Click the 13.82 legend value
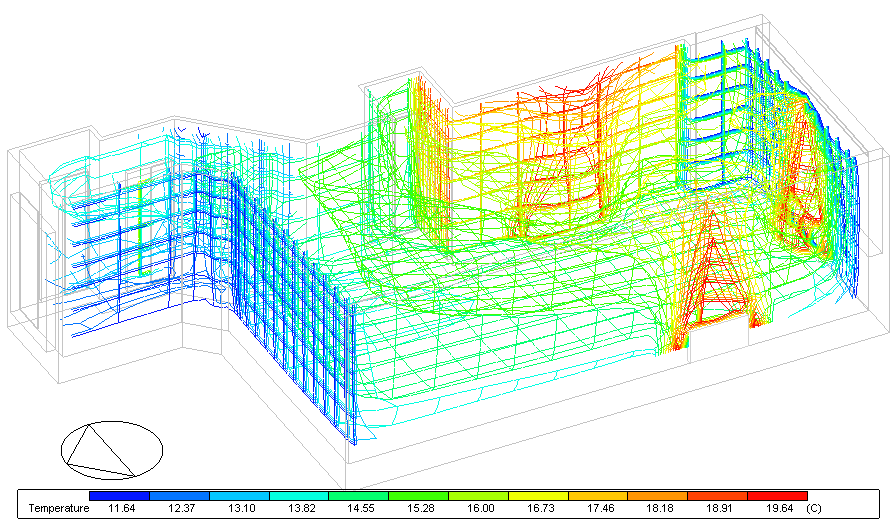 pos(301,508)
